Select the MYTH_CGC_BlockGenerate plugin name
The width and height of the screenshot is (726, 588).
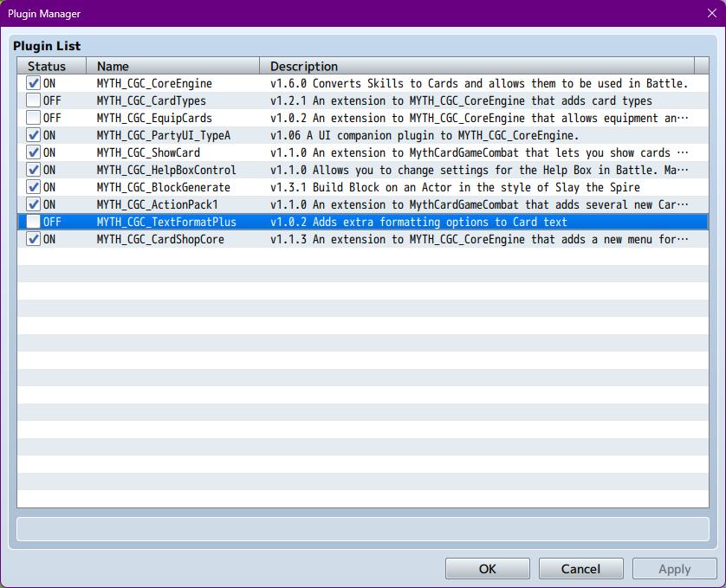click(164, 187)
